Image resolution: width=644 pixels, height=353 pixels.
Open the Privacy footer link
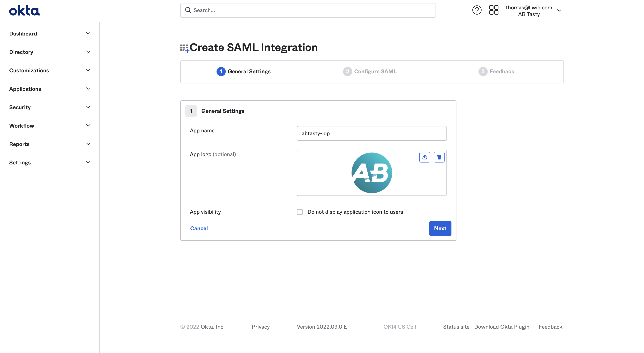click(x=261, y=327)
